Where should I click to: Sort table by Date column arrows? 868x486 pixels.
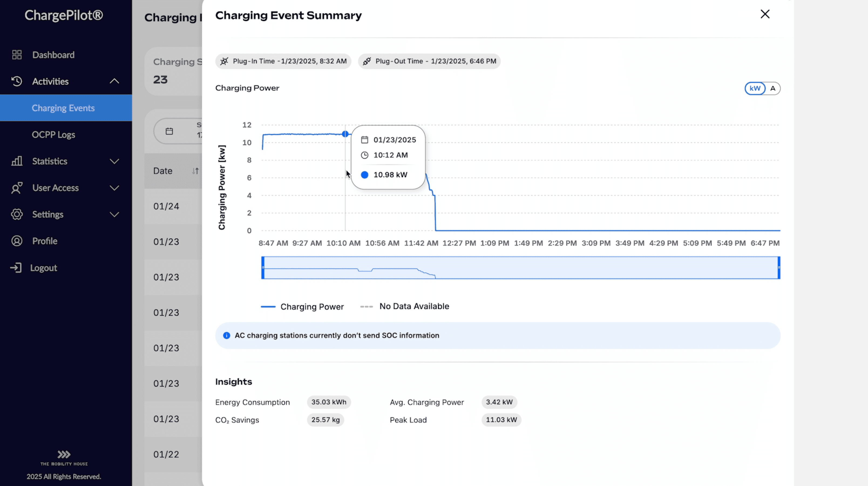point(195,171)
